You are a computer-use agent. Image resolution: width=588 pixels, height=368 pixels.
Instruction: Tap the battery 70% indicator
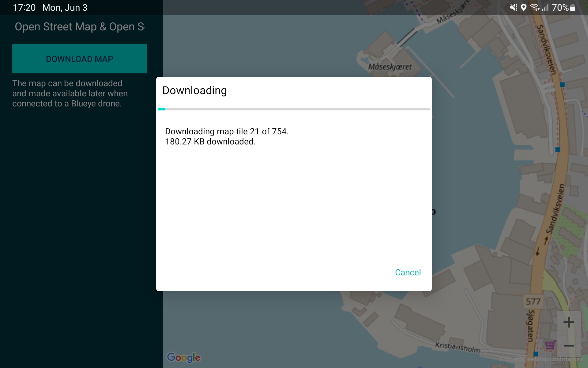(x=563, y=7)
